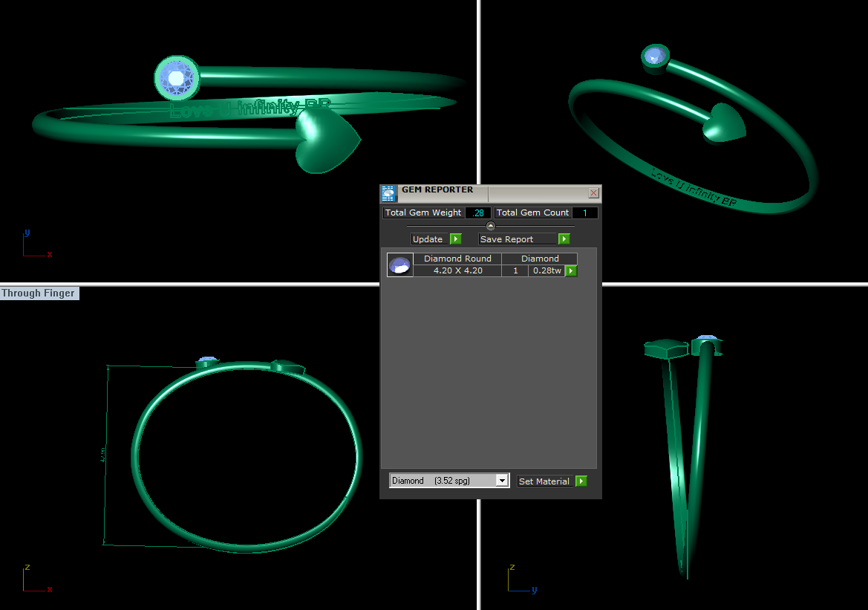This screenshot has width=868, height=610.
Task: Click the '0.28tw' weight cell
Action: tap(547, 271)
